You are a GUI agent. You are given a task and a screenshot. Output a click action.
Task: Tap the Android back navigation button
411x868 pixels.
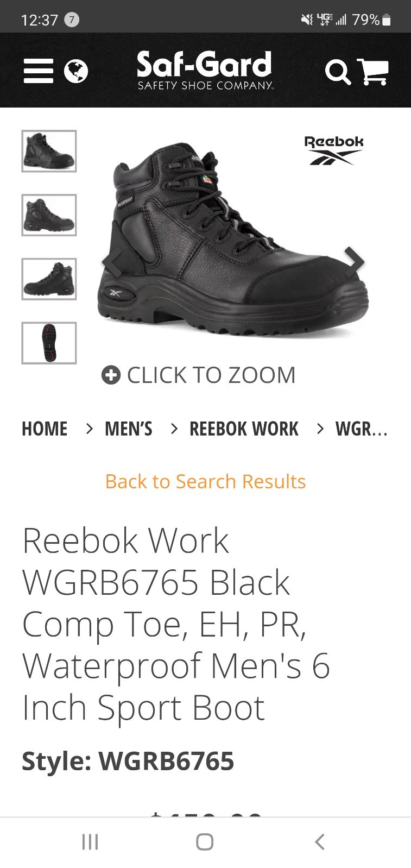pos(320,842)
